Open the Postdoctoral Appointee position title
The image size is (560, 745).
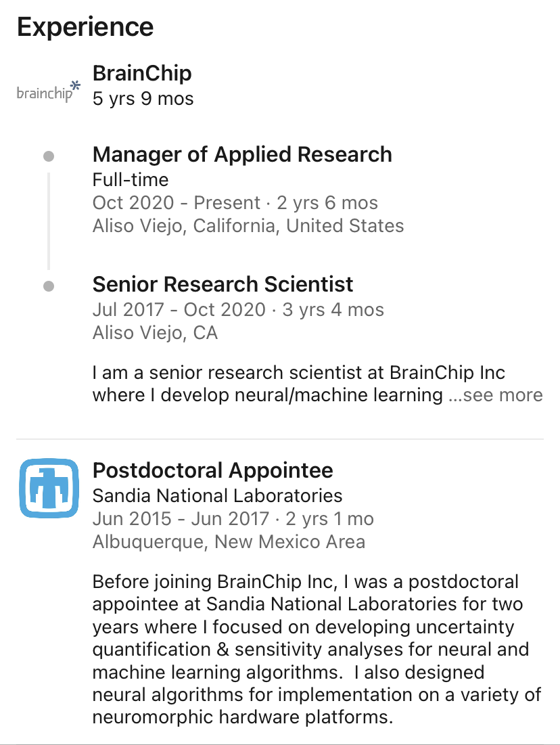pos(212,470)
